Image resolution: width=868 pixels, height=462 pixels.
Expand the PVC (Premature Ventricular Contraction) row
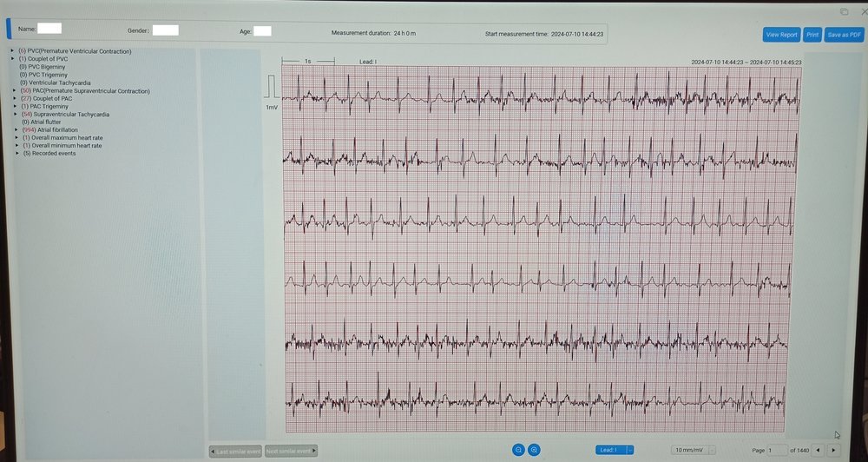pos(12,51)
